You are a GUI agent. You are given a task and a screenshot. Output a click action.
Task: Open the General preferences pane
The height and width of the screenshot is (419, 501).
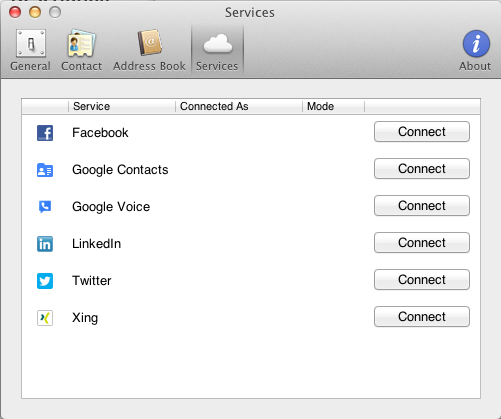pos(31,50)
